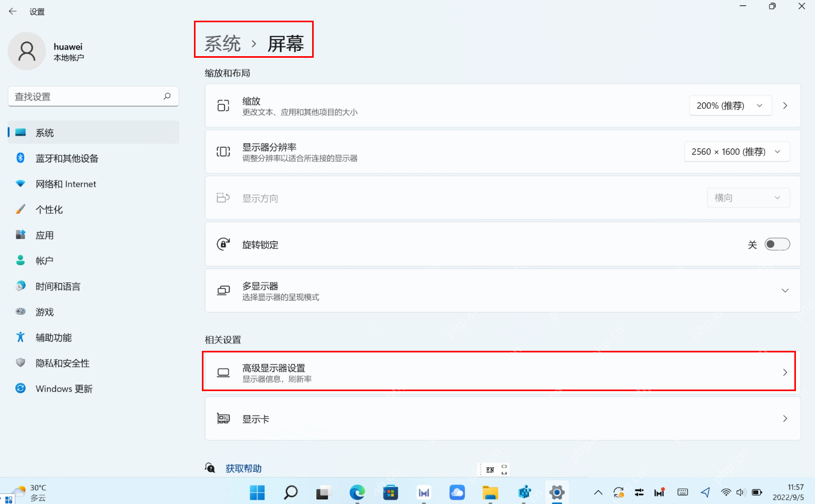Open the Windows Start menu

(258, 493)
